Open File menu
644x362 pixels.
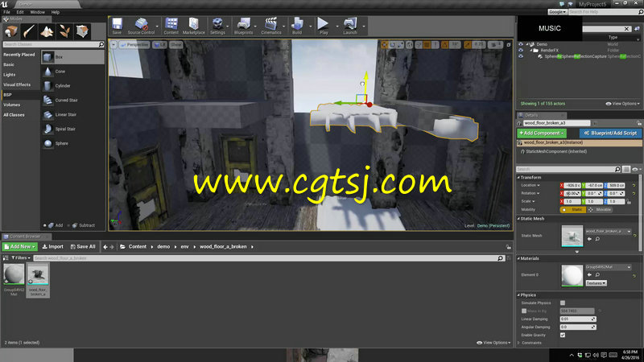[7, 12]
